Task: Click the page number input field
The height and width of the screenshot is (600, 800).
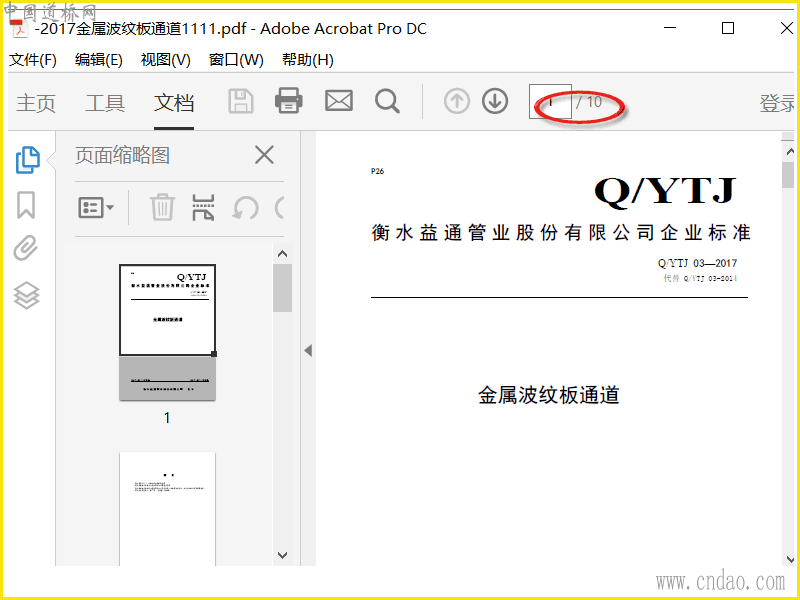Action: [550, 102]
